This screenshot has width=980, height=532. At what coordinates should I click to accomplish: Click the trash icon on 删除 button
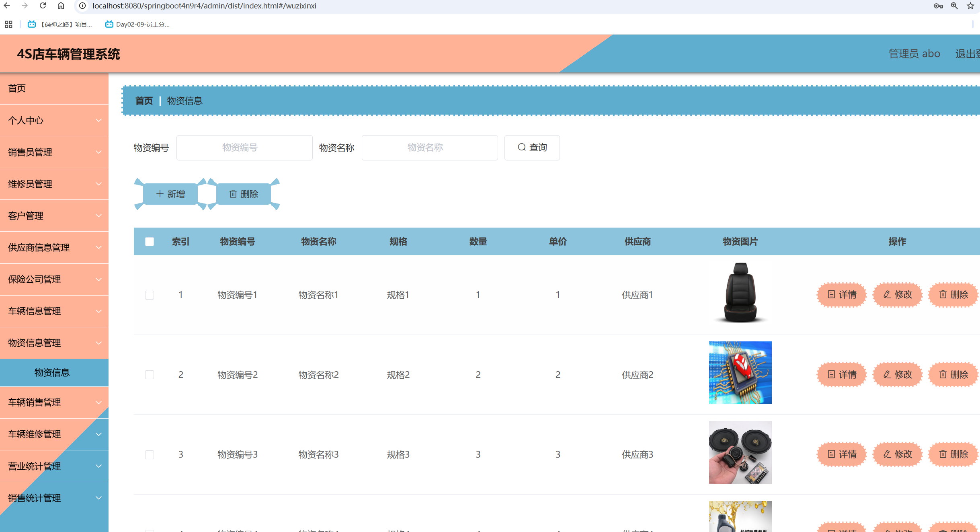(x=233, y=194)
